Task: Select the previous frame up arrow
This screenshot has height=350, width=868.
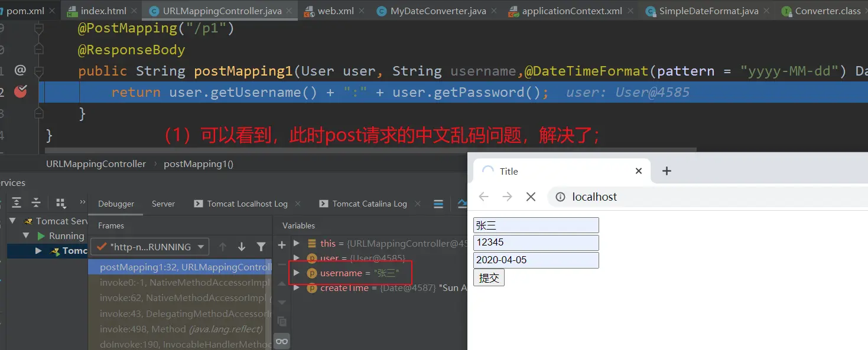Action: pyautogui.click(x=223, y=247)
